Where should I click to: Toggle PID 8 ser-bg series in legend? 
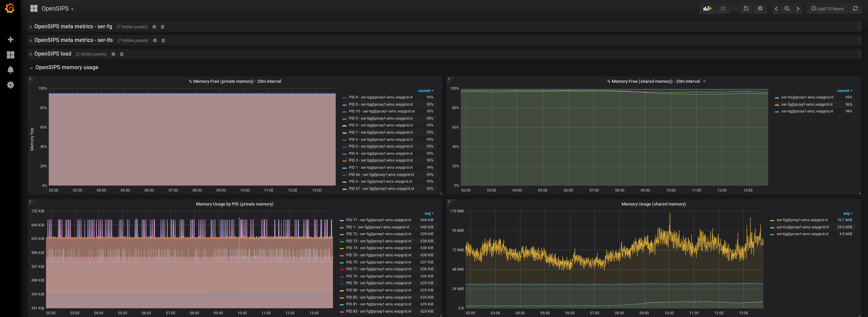[380, 97]
